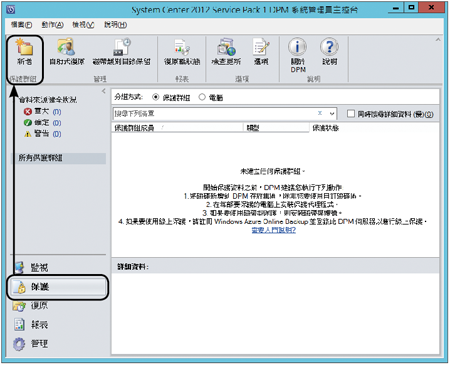Image resolution: width=450 pixels, height=365 pixels.
Task: Click the About DPM info icon
Action: coord(297,46)
